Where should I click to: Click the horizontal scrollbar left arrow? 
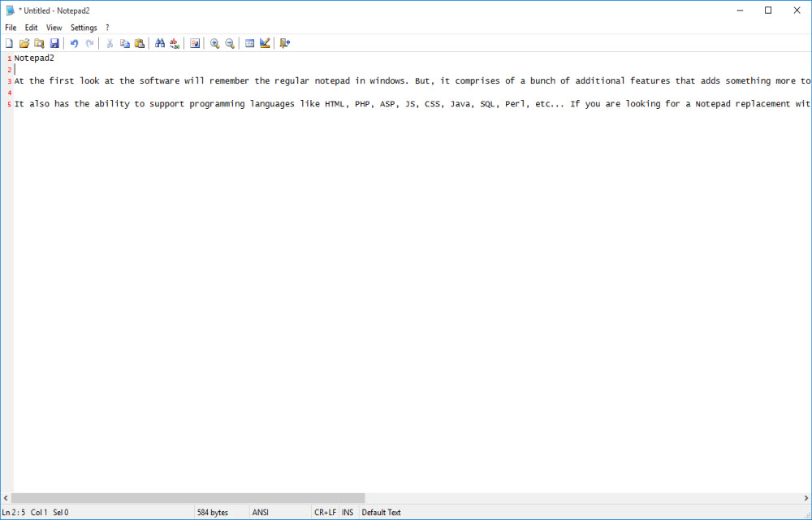tap(6, 498)
